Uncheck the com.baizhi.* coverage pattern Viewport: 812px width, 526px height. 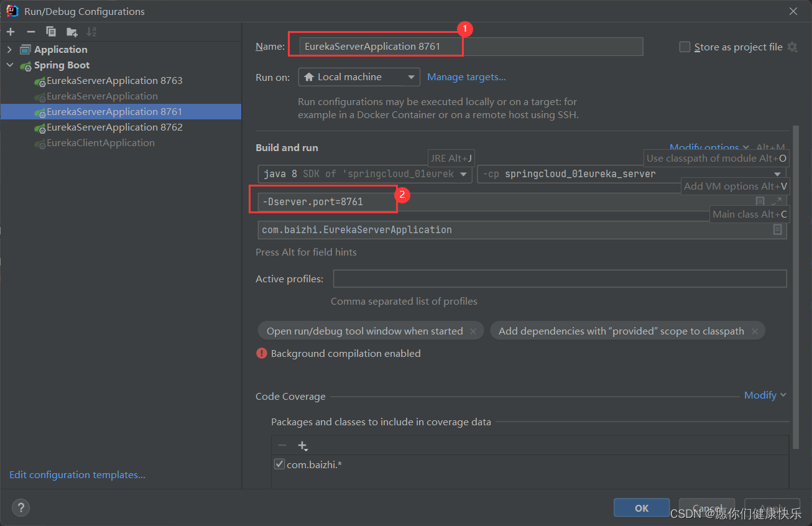click(279, 464)
